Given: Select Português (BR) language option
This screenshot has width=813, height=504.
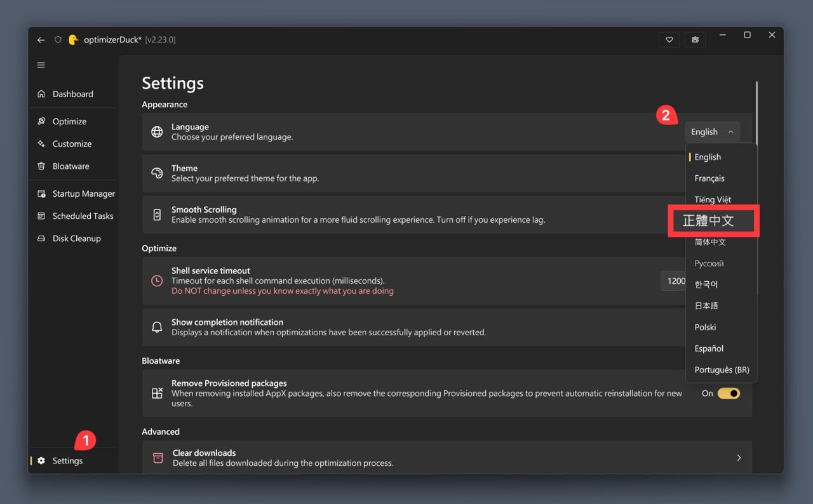Looking at the screenshot, I should (x=722, y=370).
